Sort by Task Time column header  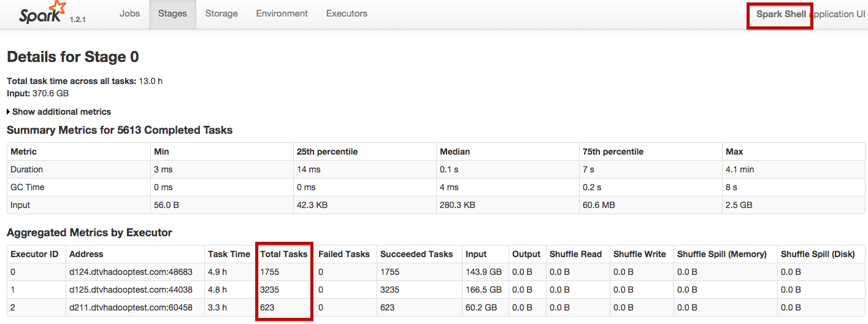229,254
